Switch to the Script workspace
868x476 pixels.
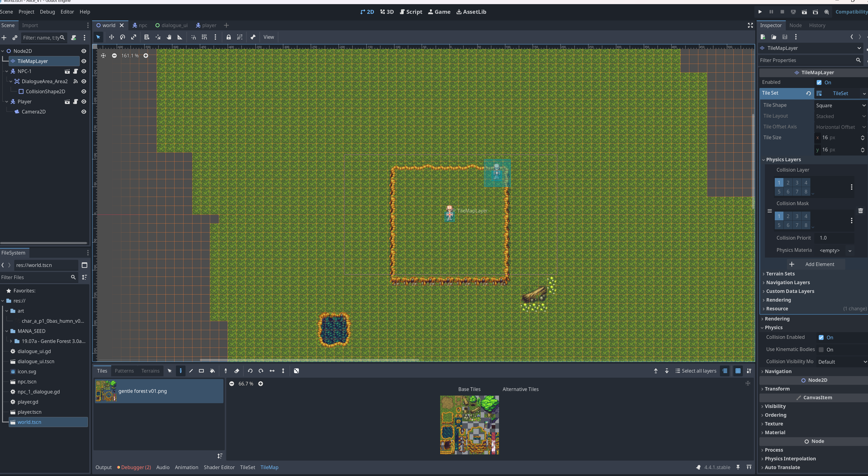pos(411,12)
